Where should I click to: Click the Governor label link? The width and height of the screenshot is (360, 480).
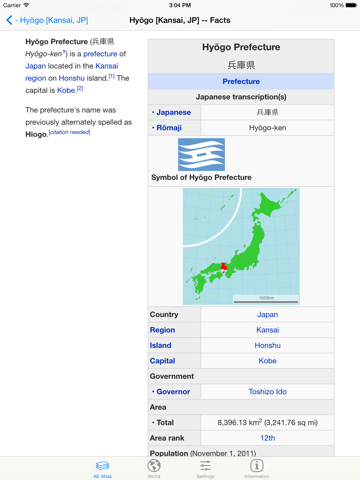pos(173,392)
